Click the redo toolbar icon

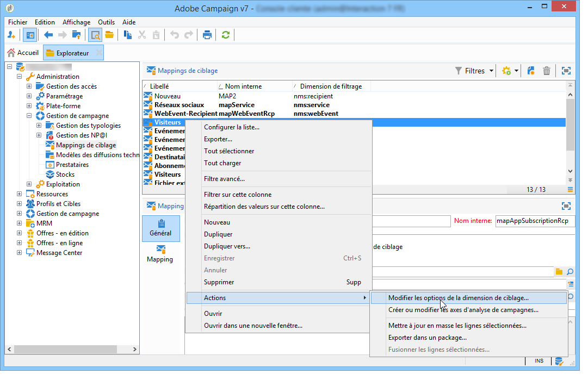click(189, 35)
